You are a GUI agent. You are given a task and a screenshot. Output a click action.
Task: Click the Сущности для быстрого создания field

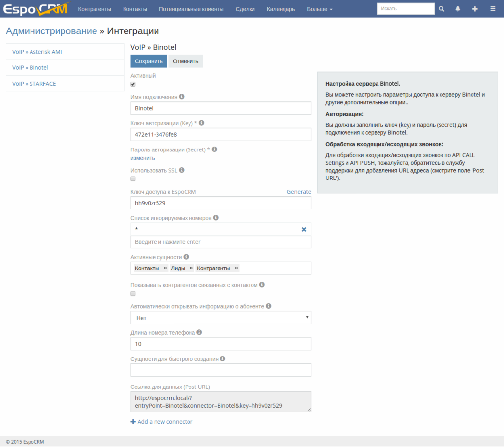pos(221,370)
